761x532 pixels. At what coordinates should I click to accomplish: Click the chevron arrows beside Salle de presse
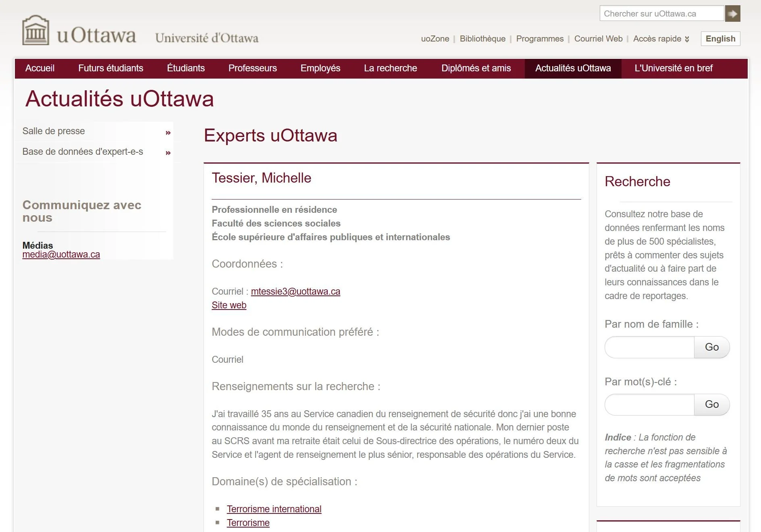coord(168,133)
